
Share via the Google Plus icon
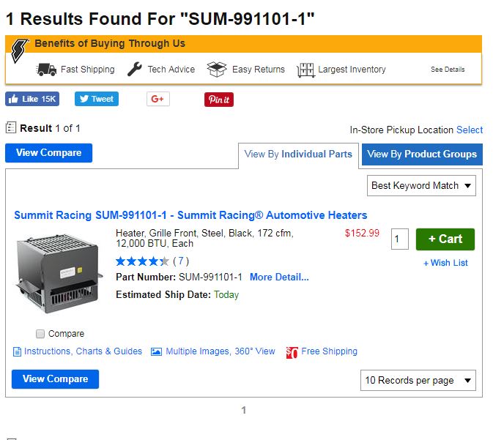tap(157, 99)
